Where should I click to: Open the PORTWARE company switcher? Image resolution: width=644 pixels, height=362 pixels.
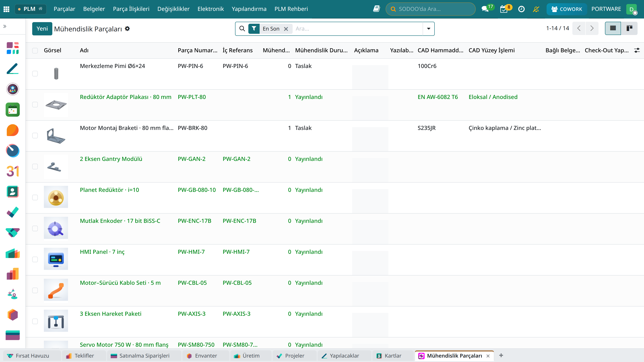(x=606, y=9)
